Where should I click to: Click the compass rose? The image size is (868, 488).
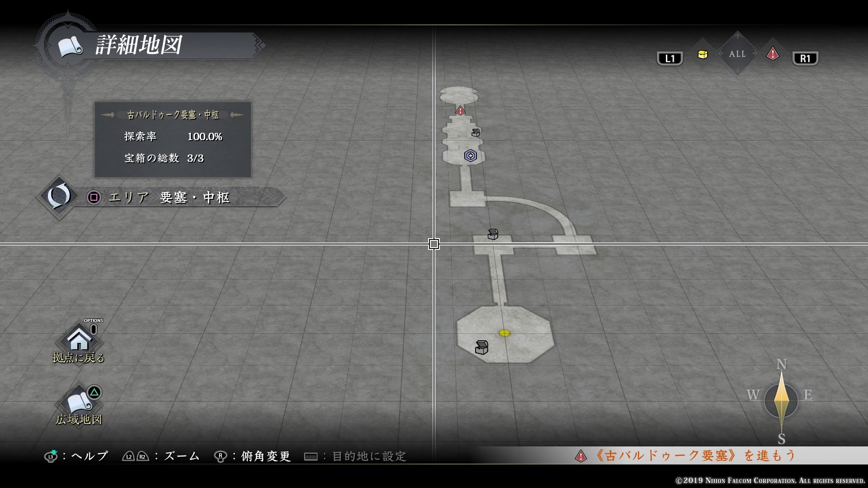pyautogui.click(x=781, y=400)
